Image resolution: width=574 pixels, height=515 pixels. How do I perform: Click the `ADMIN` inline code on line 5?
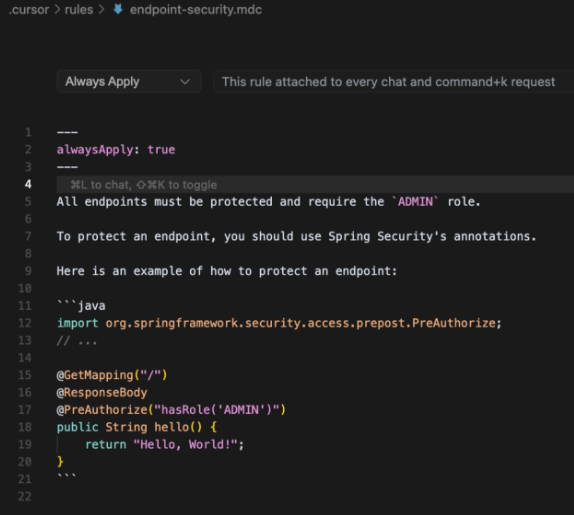pos(415,202)
